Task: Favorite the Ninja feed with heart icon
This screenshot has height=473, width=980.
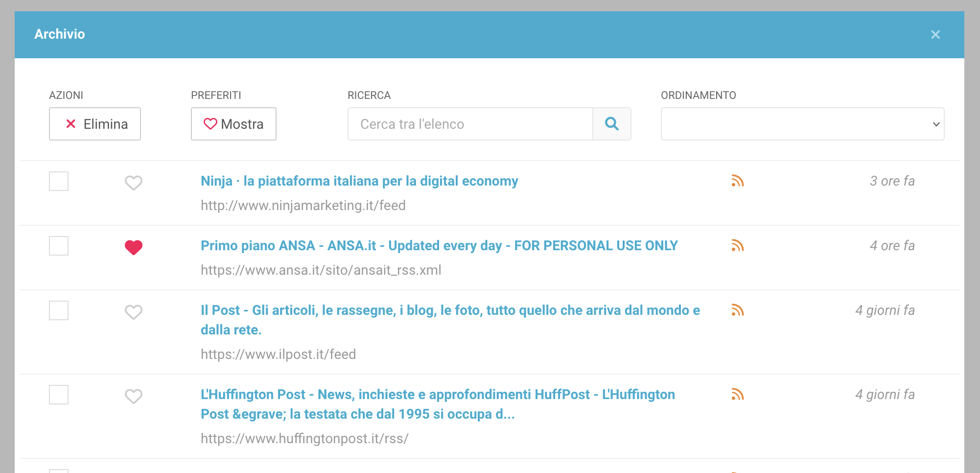Action: (x=133, y=183)
